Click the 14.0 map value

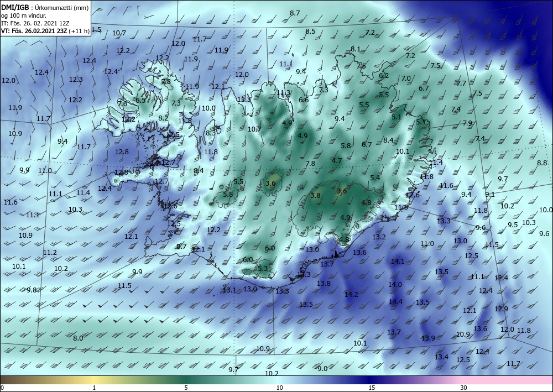[395, 285]
